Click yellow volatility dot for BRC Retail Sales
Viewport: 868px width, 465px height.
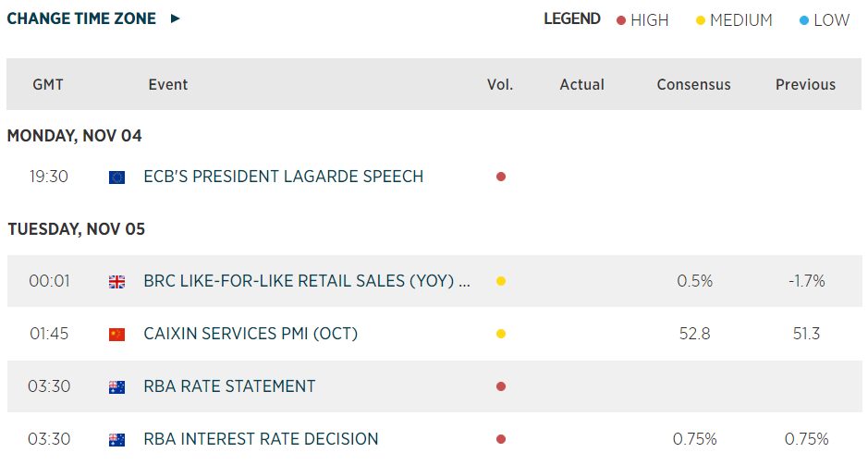[x=501, y=281]
